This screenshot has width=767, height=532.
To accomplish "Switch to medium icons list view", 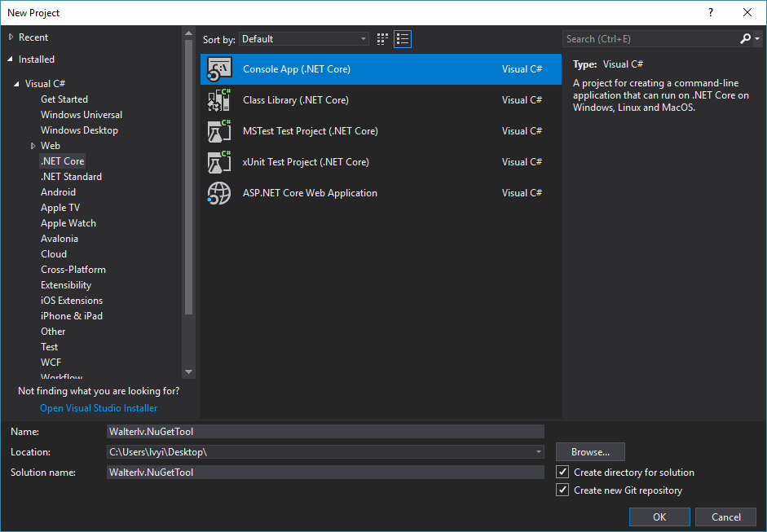I will pos(403,39).
